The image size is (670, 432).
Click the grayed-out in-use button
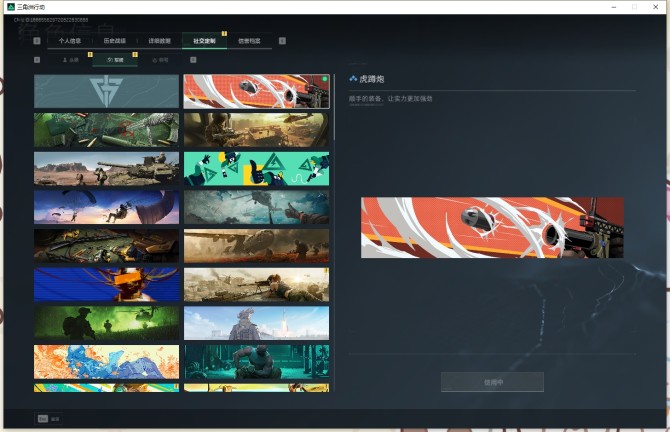tap(492, 382)
